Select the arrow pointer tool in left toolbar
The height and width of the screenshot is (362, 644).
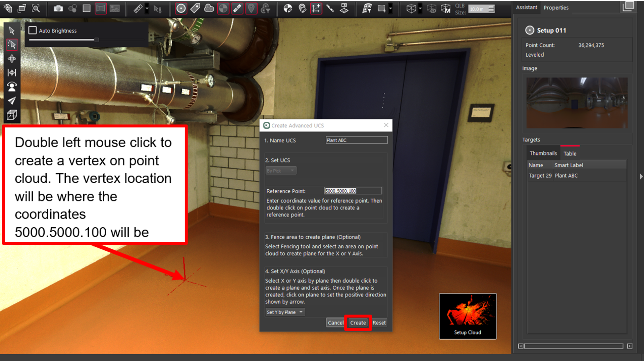(12, 31)
